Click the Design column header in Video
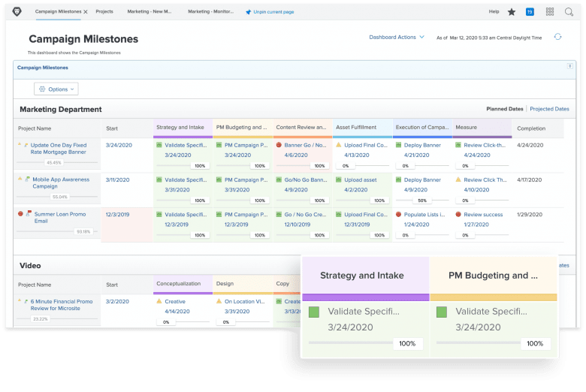 coord(243,285)
